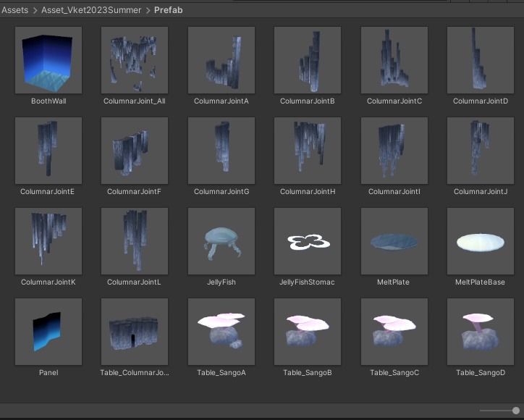Select the Table_SangoA prefab icon
This screenshot has width=524, height=420.
tap(221, 332)
